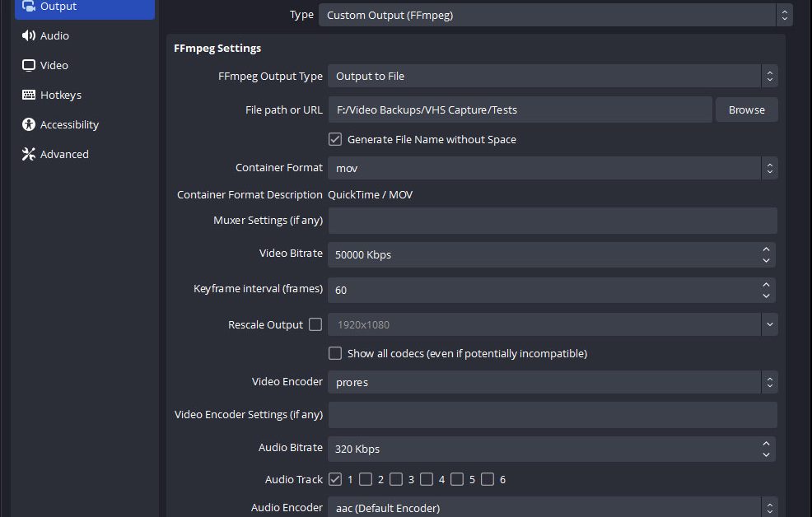Click the Browse button
The width and height of the screenshot is (812, 517).
(746, 110)
